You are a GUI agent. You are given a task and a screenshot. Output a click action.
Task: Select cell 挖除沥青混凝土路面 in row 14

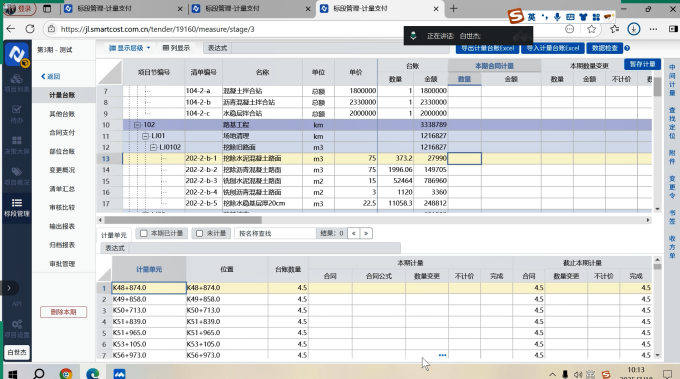pyautogui.click(x=262, y=170)
